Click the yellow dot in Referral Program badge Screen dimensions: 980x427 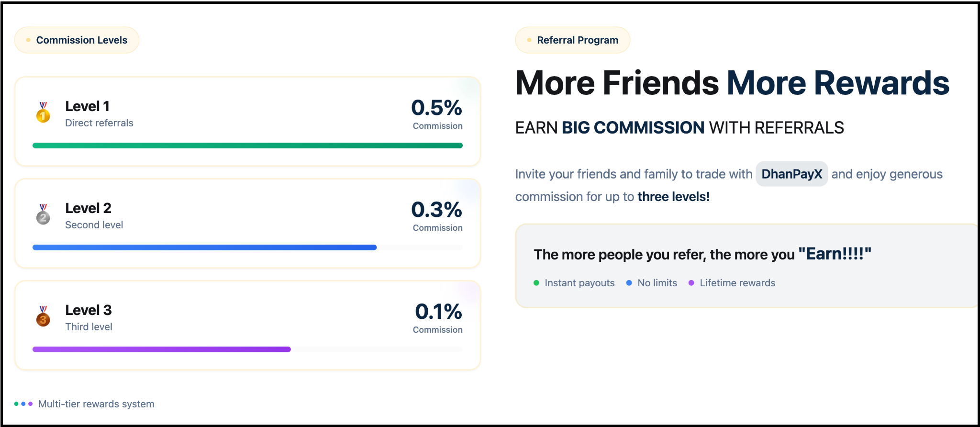pyautogui.click(x=529, y=40)
